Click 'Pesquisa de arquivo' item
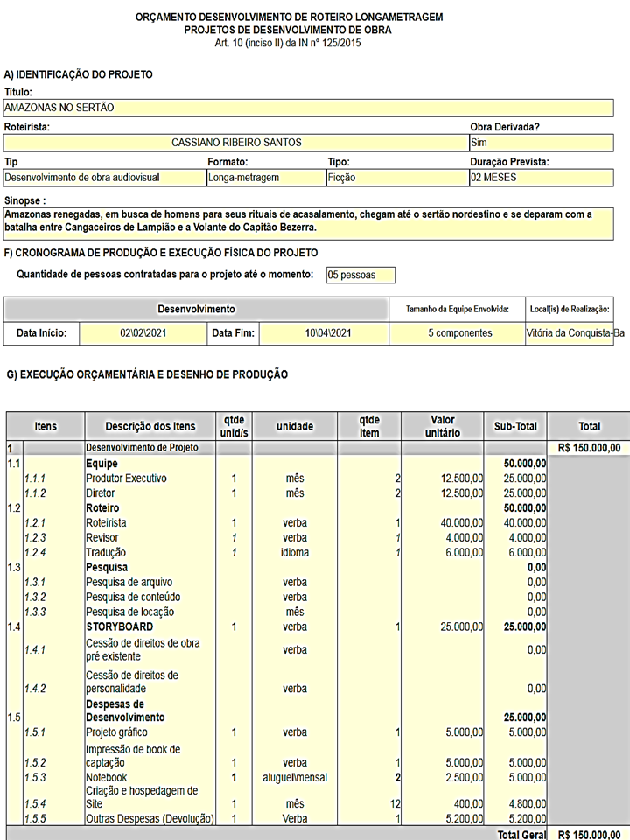The image size is (630, 840). point(129,583)
